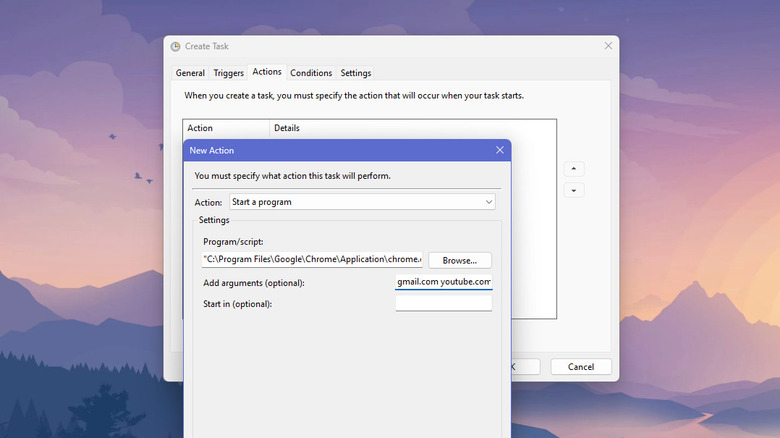
Task: Go to the Conditions tab
Action: [x=311, y=73]
